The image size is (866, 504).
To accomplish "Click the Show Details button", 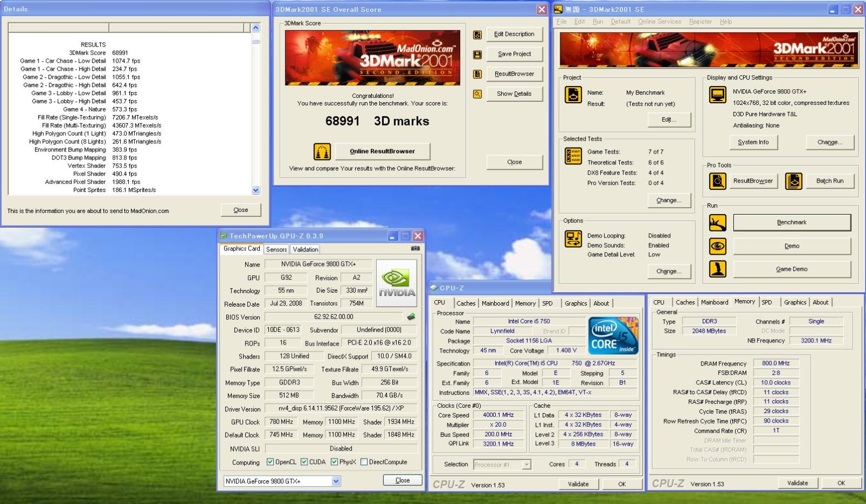I will pyautogui.click(x=514, y=94).
